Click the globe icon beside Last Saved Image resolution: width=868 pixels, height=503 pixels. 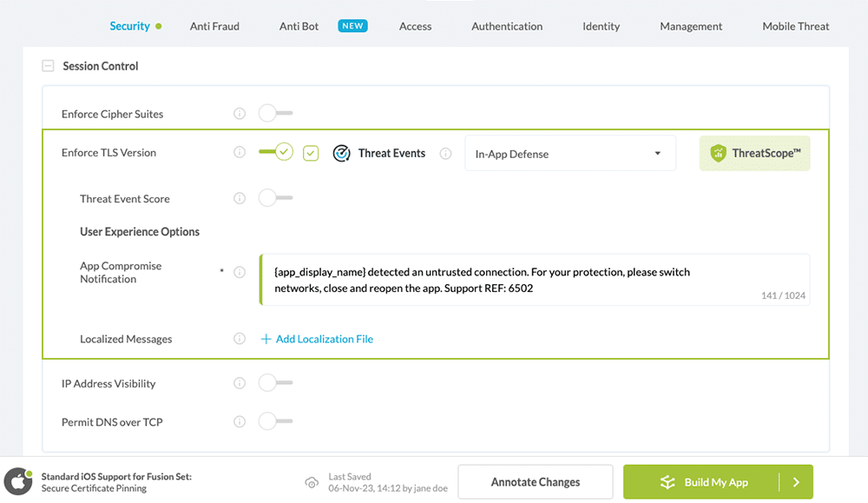coord(312,482)
